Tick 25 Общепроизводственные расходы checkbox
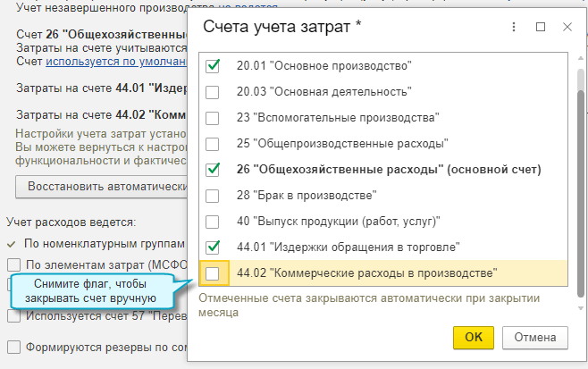 (213, 144)
